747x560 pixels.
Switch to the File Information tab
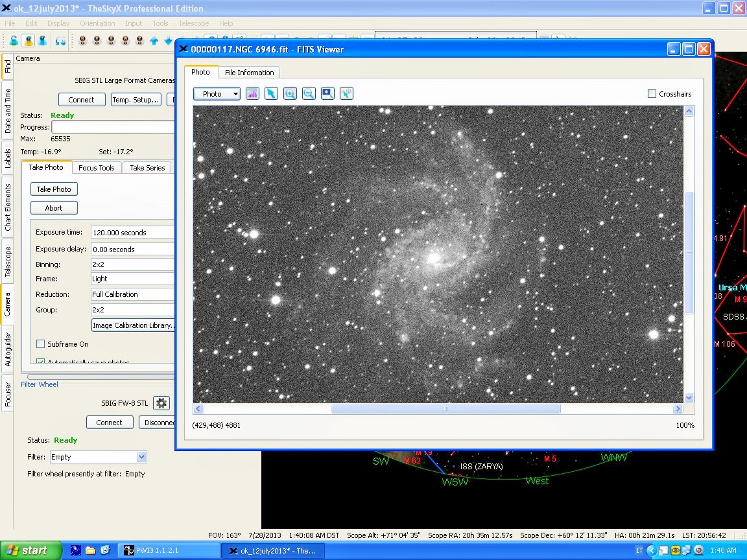click(250, 73)
